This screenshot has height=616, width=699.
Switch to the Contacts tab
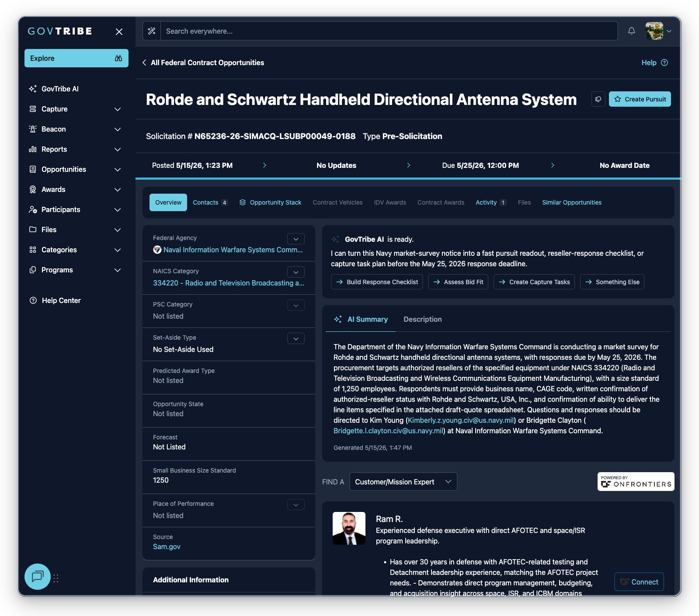[x=210, y=202]
